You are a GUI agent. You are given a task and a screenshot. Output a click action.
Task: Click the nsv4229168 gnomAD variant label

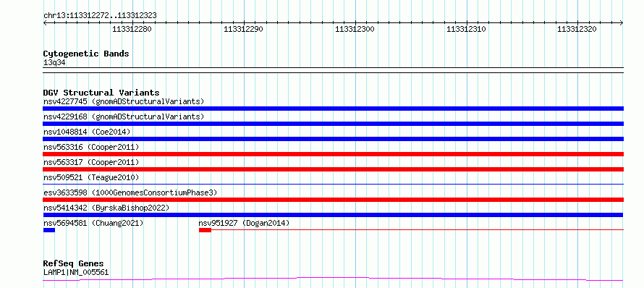pos(124,117)
